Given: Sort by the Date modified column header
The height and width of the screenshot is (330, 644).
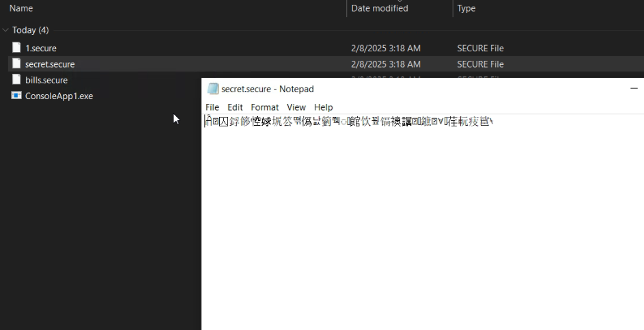Looking at the screenshot, I should (x=380, y=8).
